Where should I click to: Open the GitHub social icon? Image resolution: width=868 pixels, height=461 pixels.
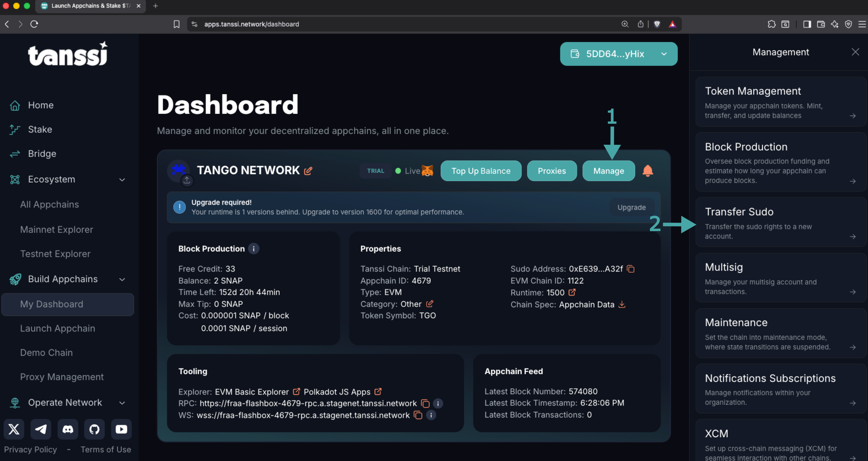[94, 429]
